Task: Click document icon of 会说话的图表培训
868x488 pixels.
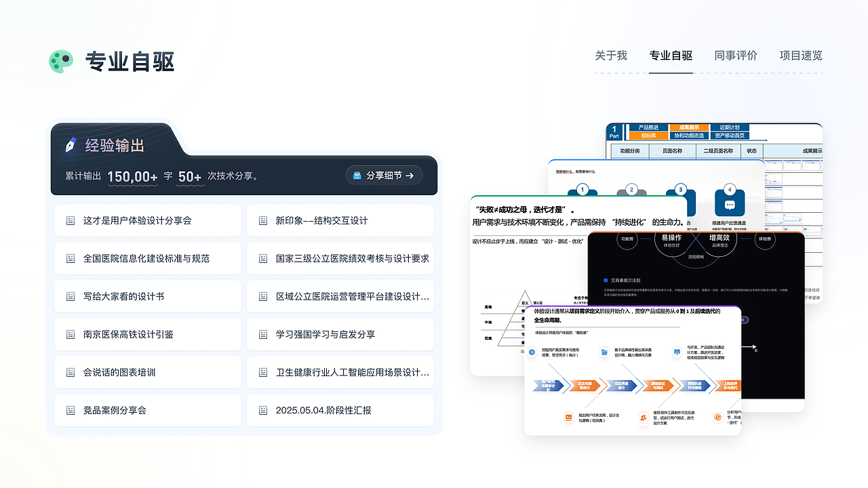Action: point(70,373)
